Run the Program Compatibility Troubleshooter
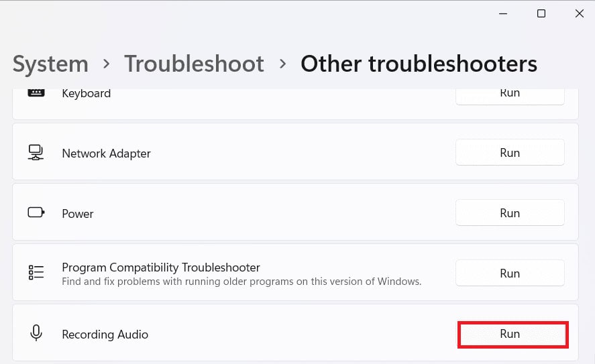 (x=510, y=274)
